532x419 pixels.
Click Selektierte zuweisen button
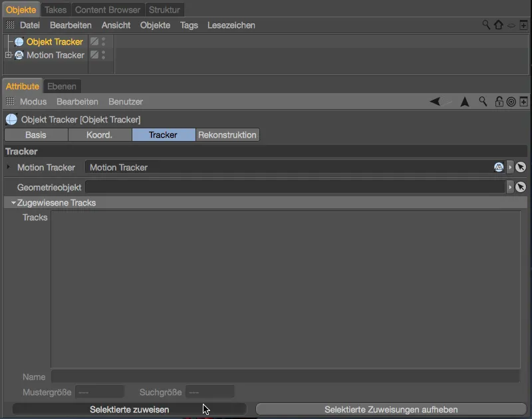point(129,410)
